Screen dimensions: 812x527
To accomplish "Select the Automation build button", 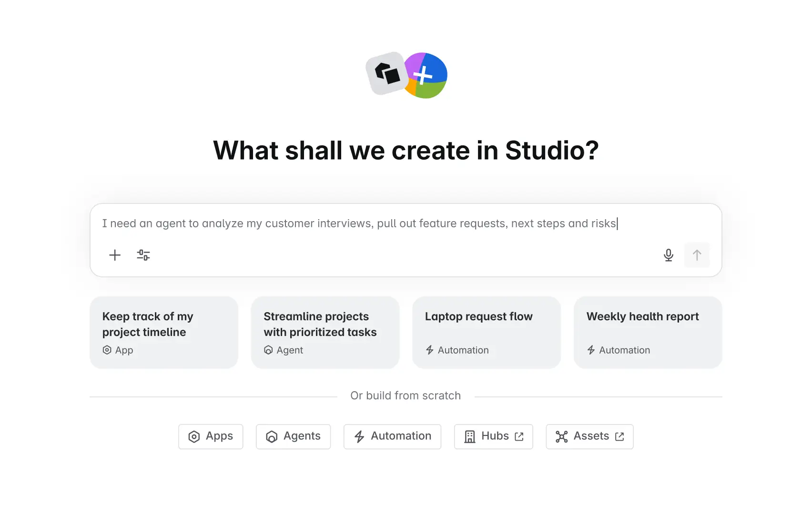I will 392,436.
